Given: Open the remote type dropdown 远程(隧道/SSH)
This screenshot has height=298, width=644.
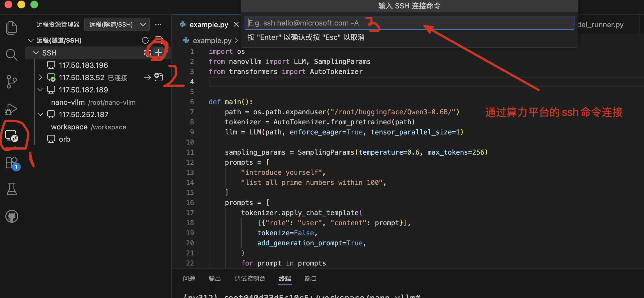Looking at the screenshot, I should coord(117,25).
